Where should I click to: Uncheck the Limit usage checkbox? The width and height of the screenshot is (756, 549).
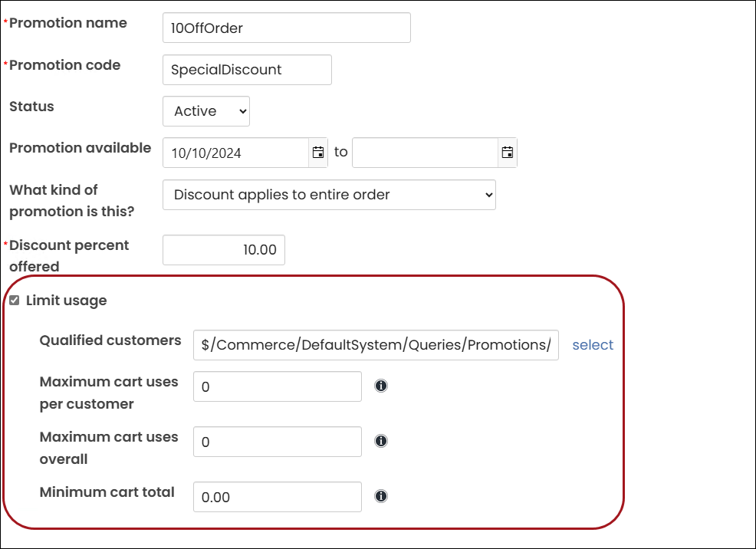(x=15, y=301)
